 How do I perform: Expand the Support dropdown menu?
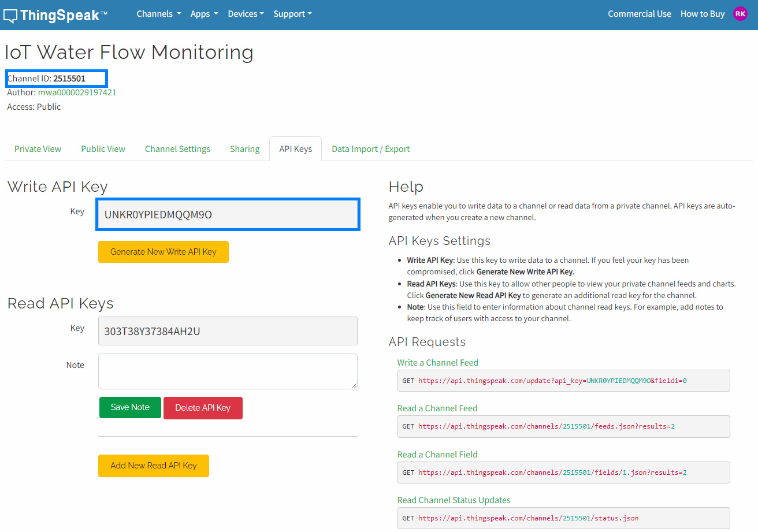pos(292,14)
